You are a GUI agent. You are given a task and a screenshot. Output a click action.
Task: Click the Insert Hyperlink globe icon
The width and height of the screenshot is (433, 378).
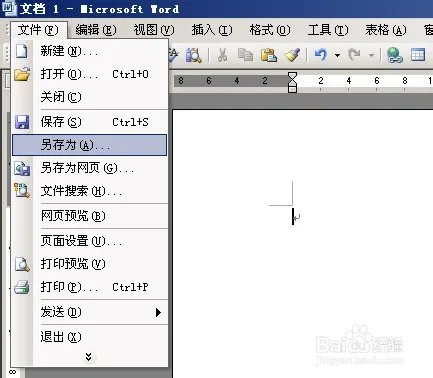click(x=395, y=55)
